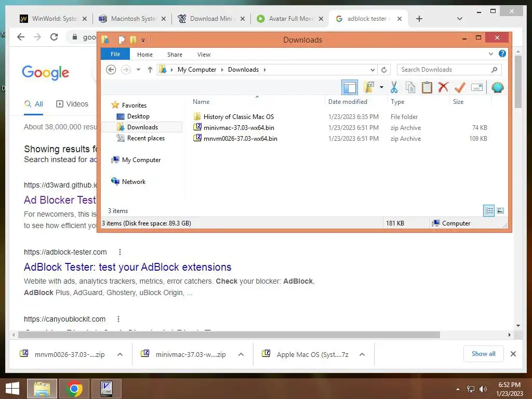
Task: Click My Computer in the address breadcrumb
Action: [x=197, y=70]
